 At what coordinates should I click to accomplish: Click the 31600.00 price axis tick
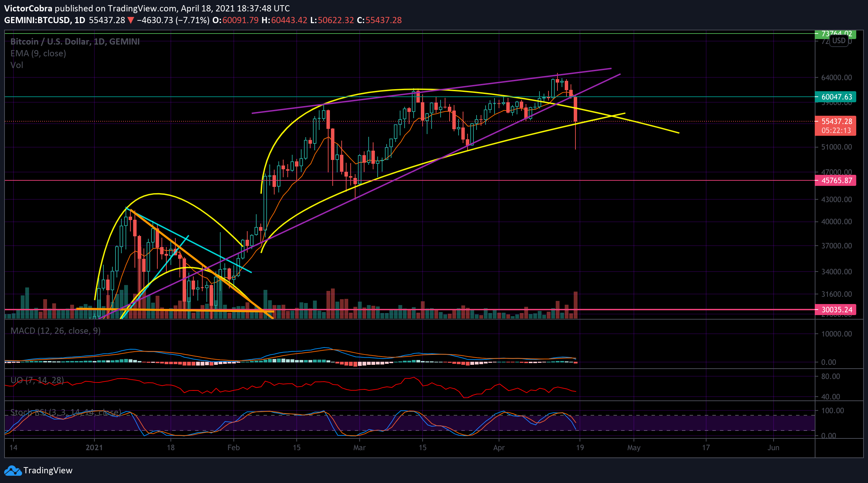tap(837, 294)
